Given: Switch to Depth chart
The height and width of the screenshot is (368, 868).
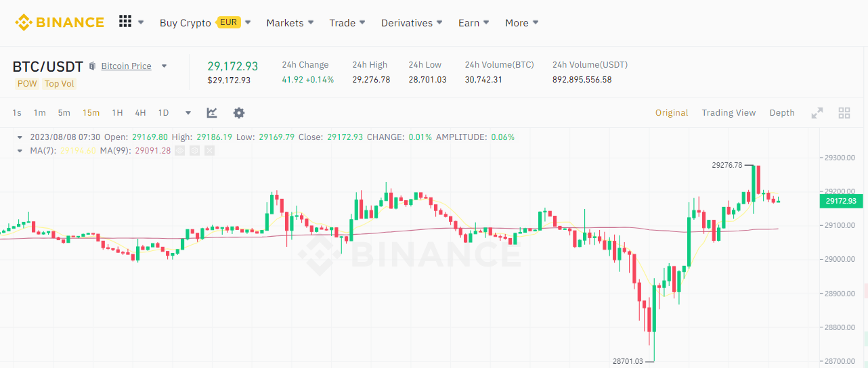Looking at the screenshot, I should tap(782, 113).
